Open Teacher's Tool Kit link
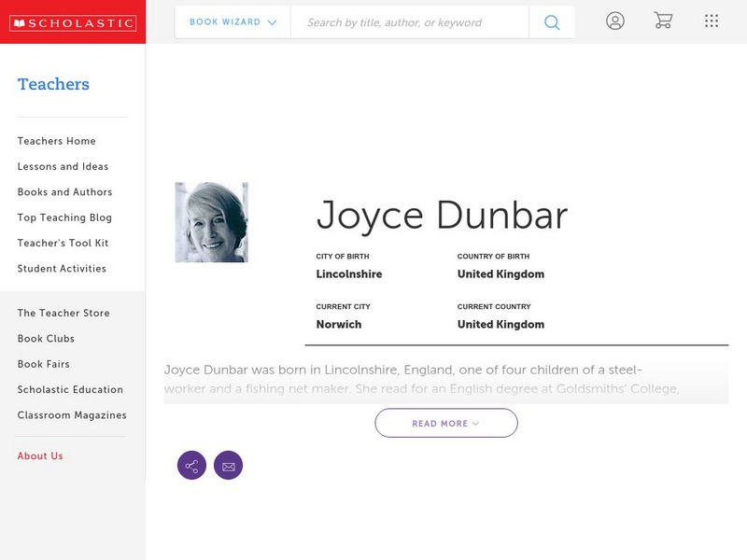Image resolution: width=747 pixels, height=560 pixels. pyautogui.click(x=63, y=243)
